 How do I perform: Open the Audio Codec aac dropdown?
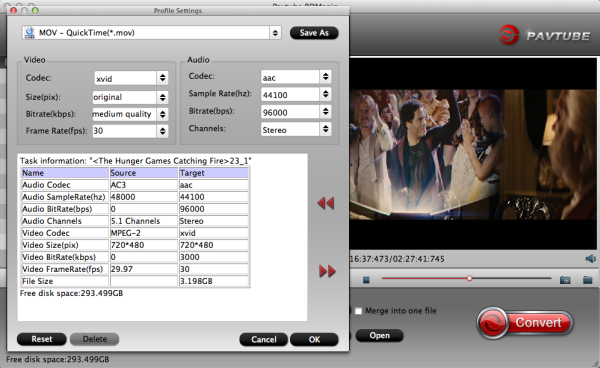[x=296, y=77]
